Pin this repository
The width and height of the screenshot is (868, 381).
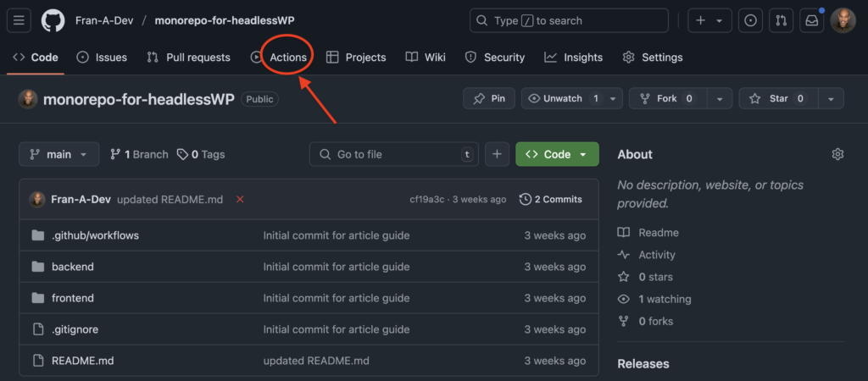pos(489,98)
